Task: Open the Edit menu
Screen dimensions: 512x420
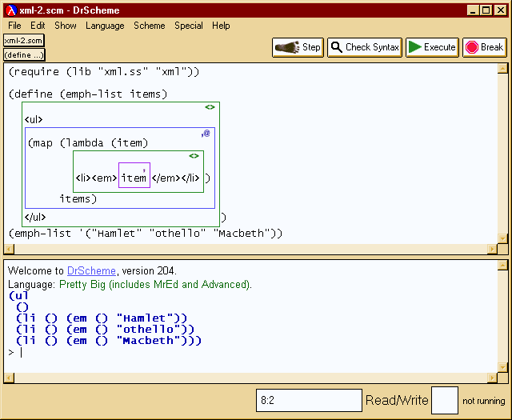Action: (x=38, y=26)
